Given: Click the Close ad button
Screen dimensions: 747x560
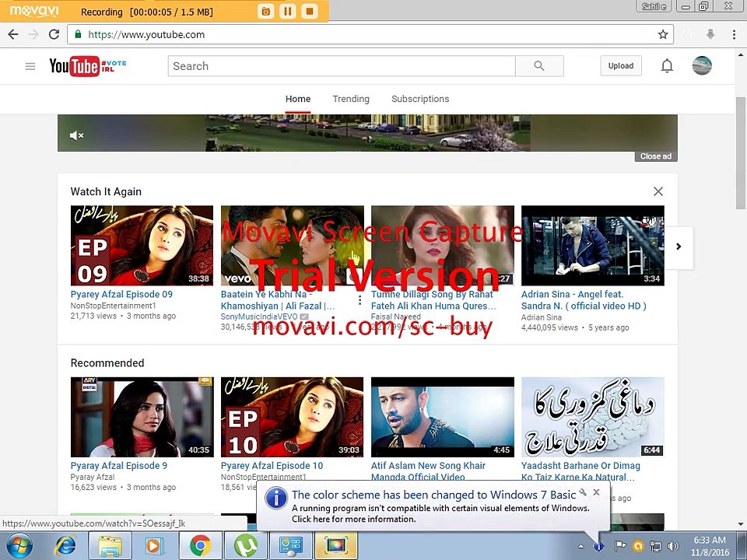Looking at the screenshot, I should (655, 156).
